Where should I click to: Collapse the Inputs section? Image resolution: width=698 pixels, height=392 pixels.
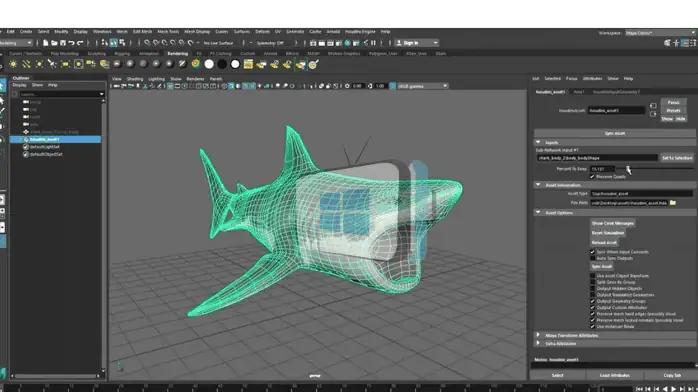(x=538, y=142)
